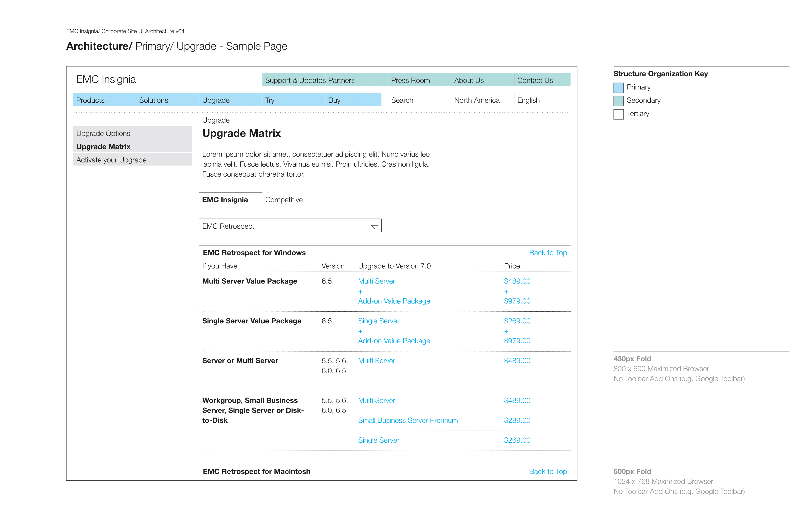The width and height of the screenshot is (812, 525).
Task: Go to Solutions in the primary navigation
Action: coord(167,100)
